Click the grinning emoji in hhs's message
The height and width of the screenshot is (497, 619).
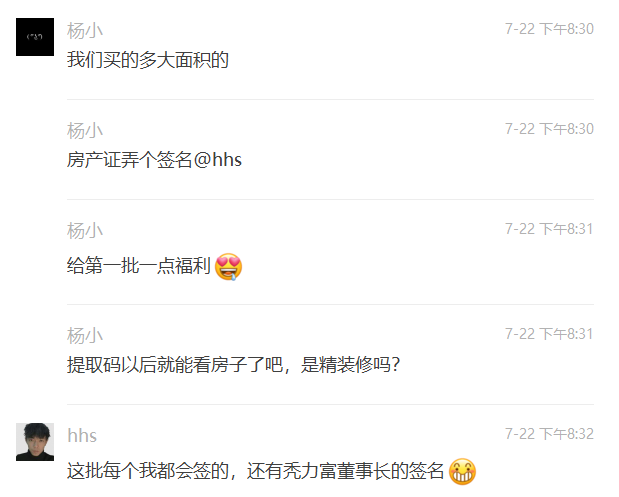pos(462,471)
